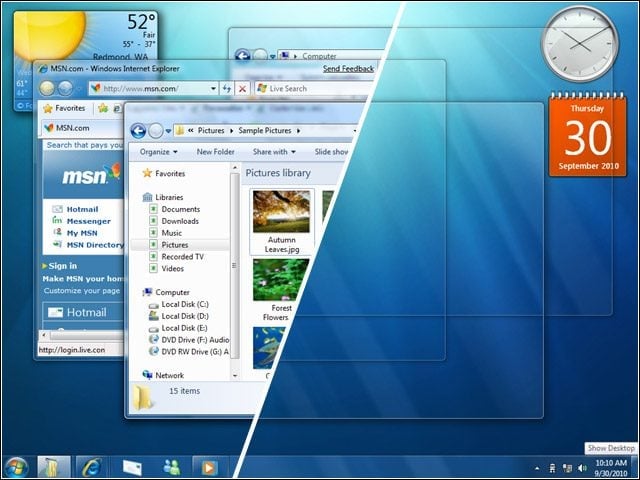Open the IE Favorites button
Viewport: 640px width, 480px height.
coord(64,108)
